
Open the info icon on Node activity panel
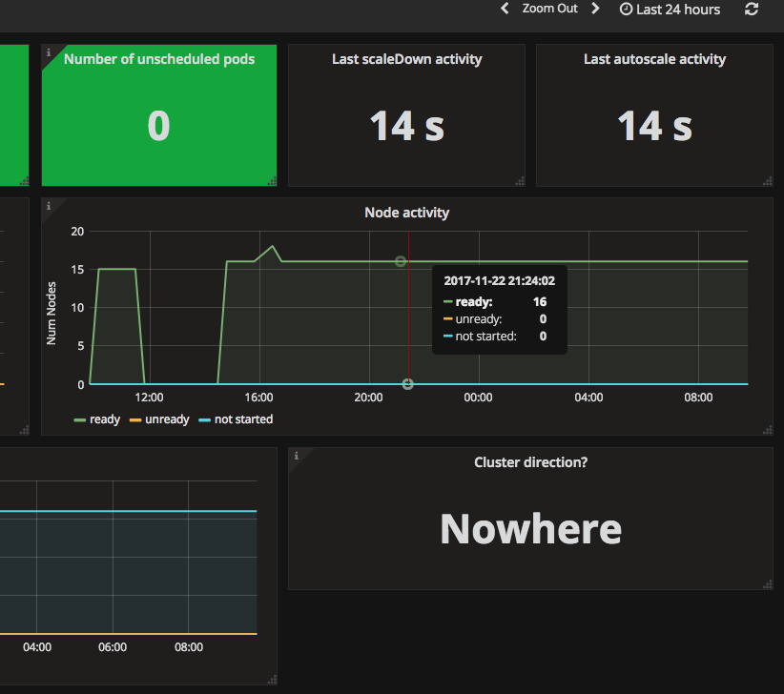(x=49, y=206)
